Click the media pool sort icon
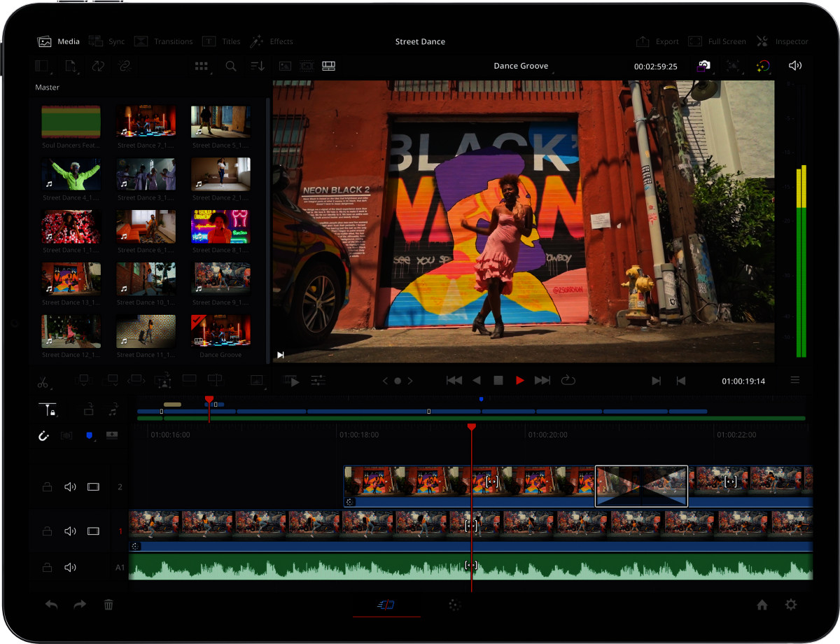Image resolution: width=840 pixels, height=644 pixels. point(258,66)
